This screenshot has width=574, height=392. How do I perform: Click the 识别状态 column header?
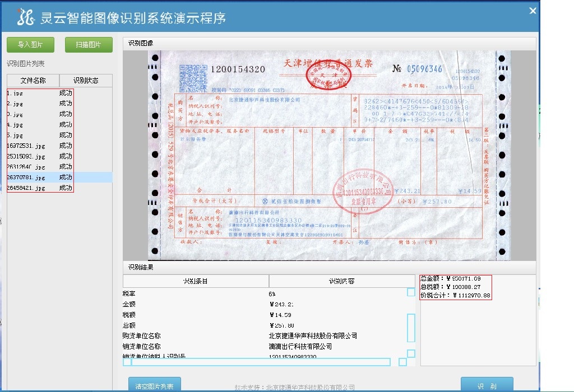(x=86, y=81)
